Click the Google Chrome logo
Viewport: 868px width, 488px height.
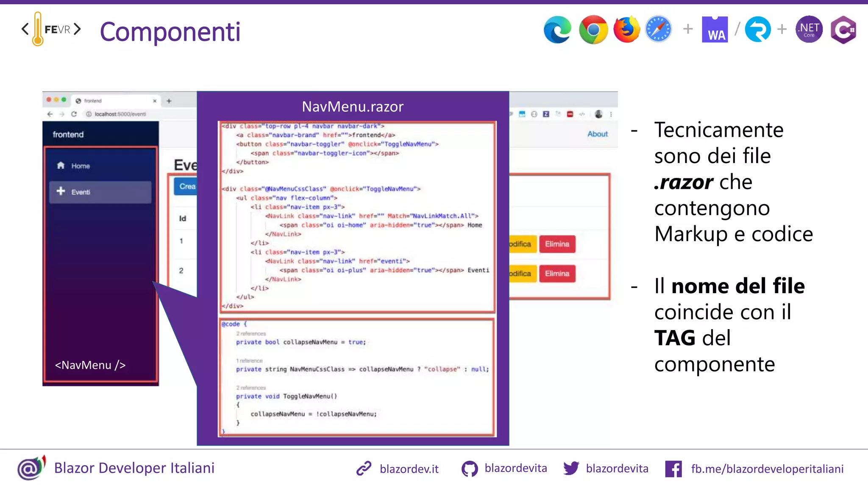[x=593, y=30]
